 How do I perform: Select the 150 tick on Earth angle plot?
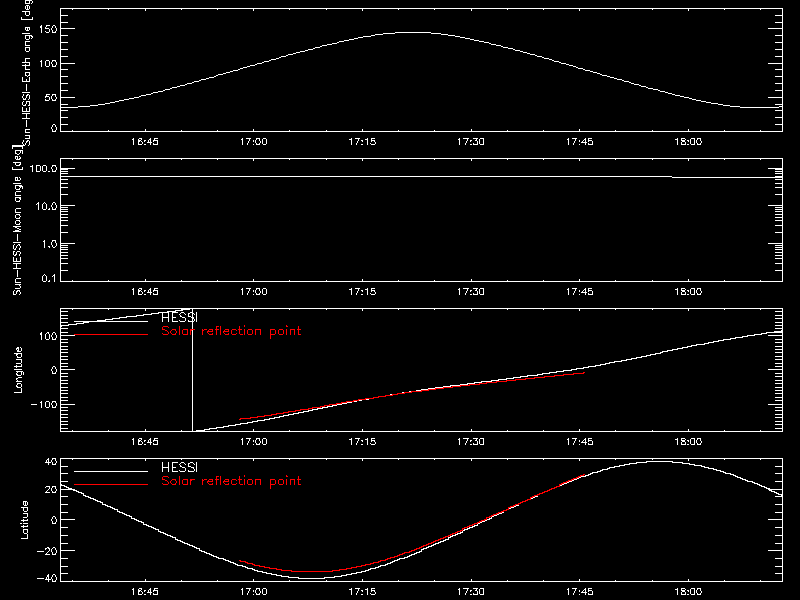pyautogui.click(x=47, y=29)
